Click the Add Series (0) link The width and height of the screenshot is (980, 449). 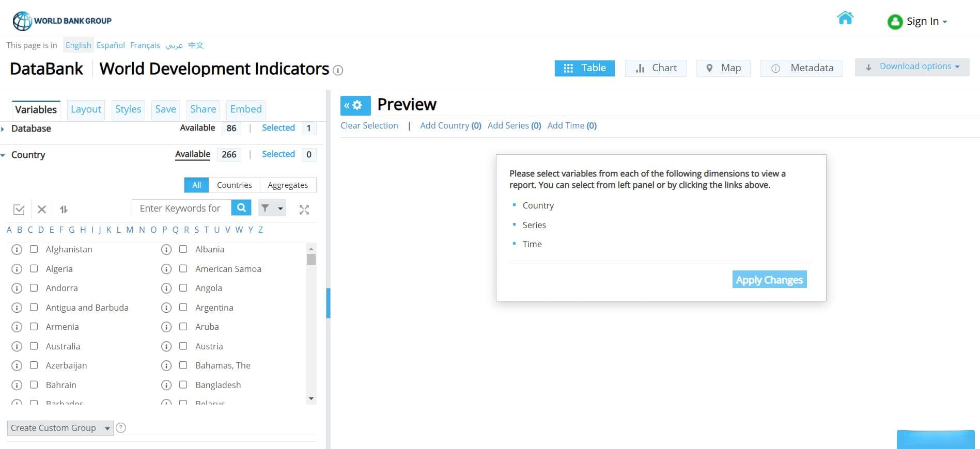pyautogui.click(x=515, y=125)
